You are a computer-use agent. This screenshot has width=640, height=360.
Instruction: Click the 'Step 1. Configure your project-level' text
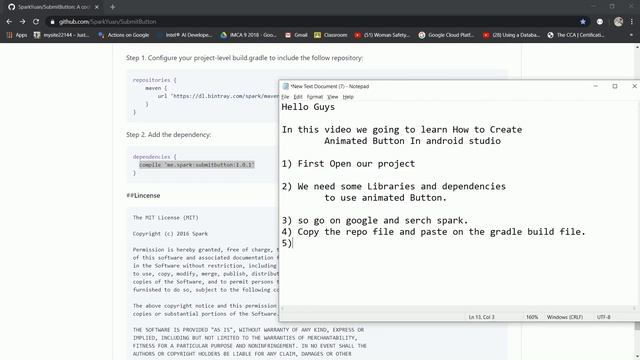point(244,58)
